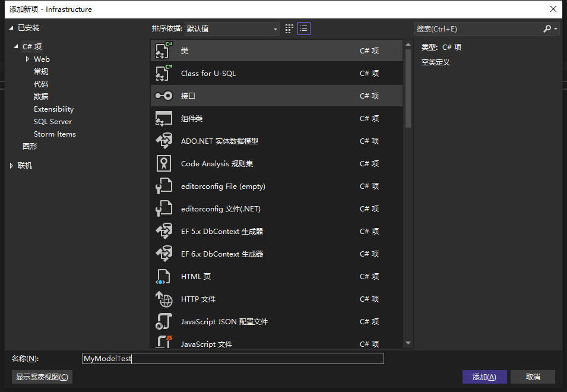The image size is (567, 392).
Task: Select SQL Server category in tree
Action: 53,122
